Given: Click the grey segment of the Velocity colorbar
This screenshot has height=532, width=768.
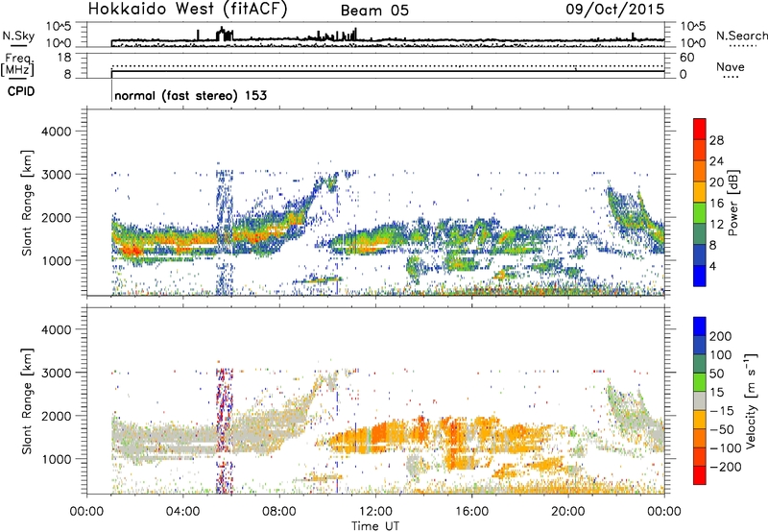Looking at the screenshot, I should (x=700, y=400).
